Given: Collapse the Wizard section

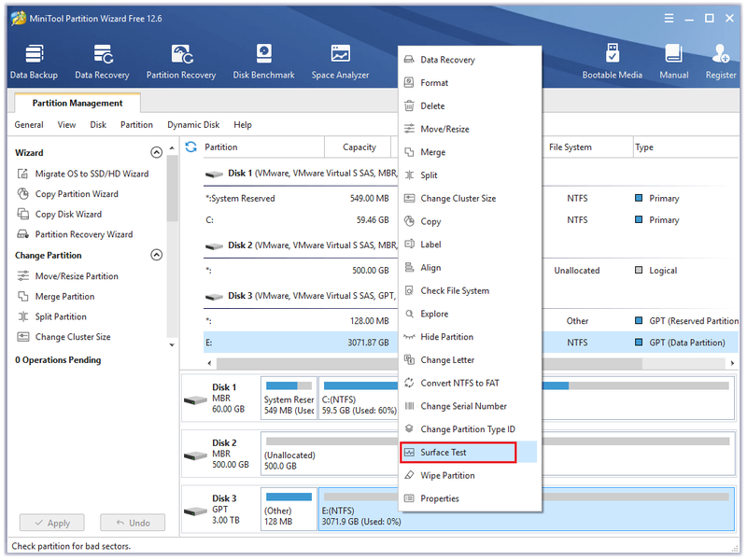Looking at the screenshot, I should click(x=156, y=152).
